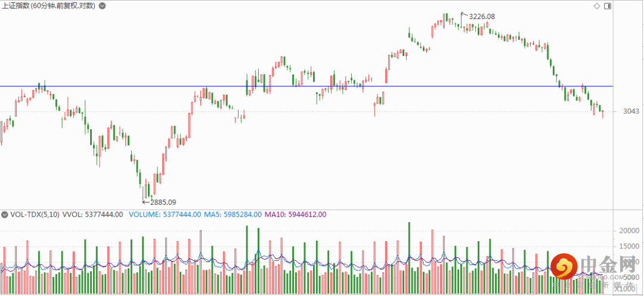644x296 pixels.
Task: Open the dropdown beside the 上证指数 chart title
Action: [x=103, y=5]
